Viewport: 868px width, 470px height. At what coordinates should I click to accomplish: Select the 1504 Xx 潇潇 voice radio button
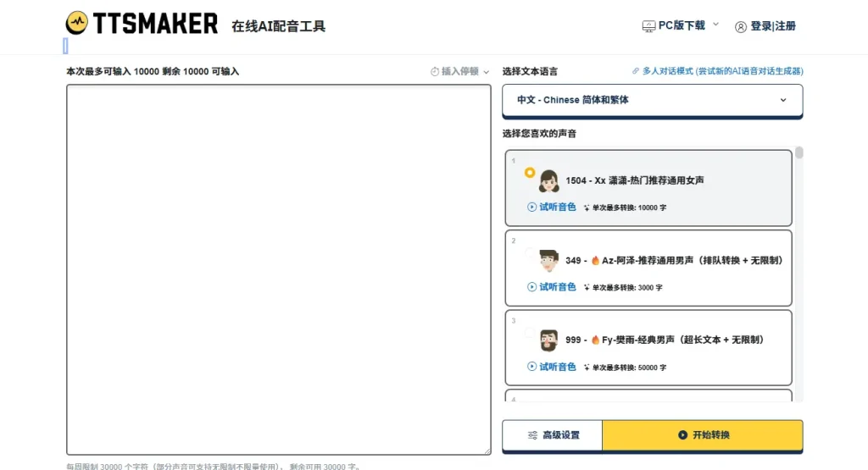530,173
